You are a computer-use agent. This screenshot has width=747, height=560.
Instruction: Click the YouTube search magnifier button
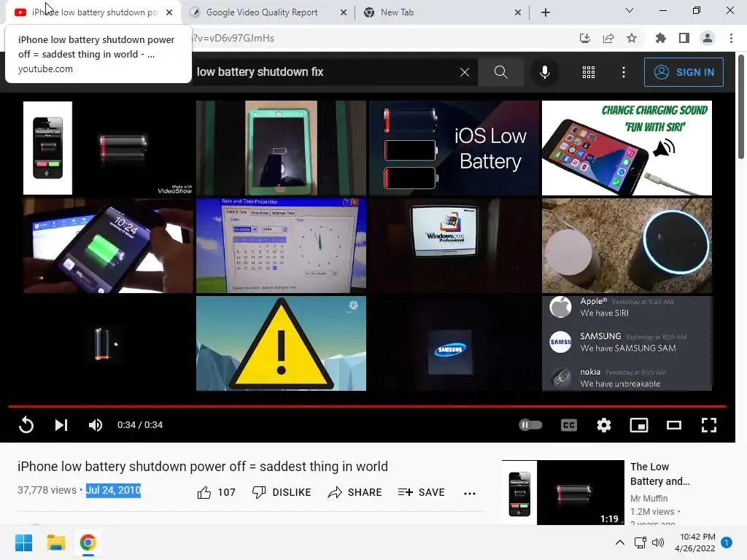coord(500,72)
